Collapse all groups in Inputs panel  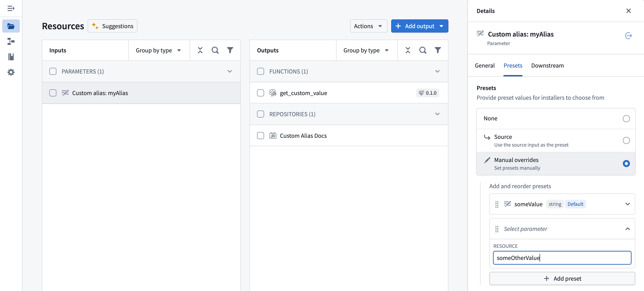coord(200,50)
